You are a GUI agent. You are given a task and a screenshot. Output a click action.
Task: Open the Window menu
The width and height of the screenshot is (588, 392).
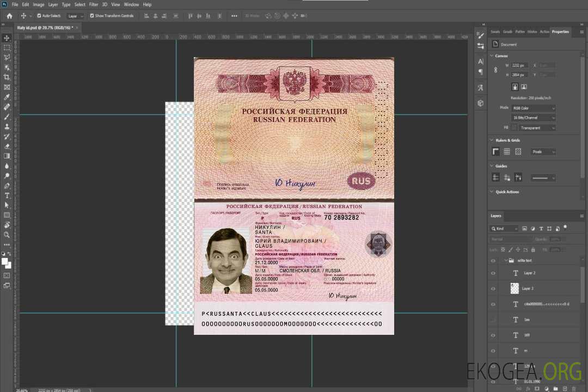coord(131,4)
